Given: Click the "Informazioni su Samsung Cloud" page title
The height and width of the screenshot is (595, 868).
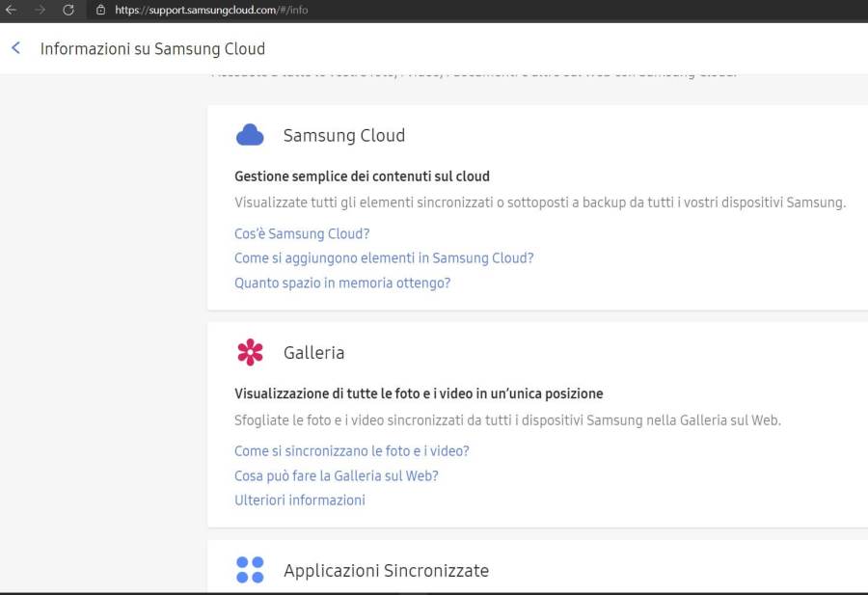Looking at the screenshot, I should (152, 49).
